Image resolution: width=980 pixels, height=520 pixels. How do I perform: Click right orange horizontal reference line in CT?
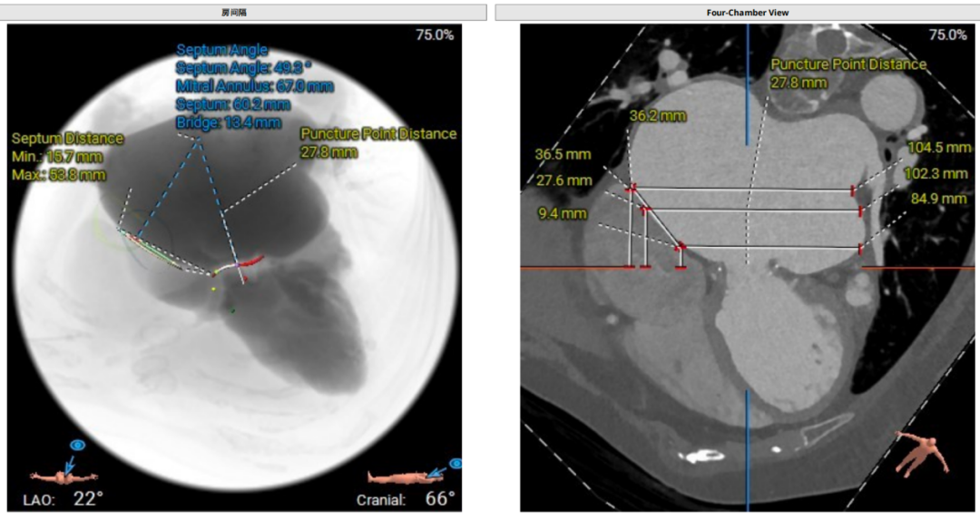click(918, 268)
